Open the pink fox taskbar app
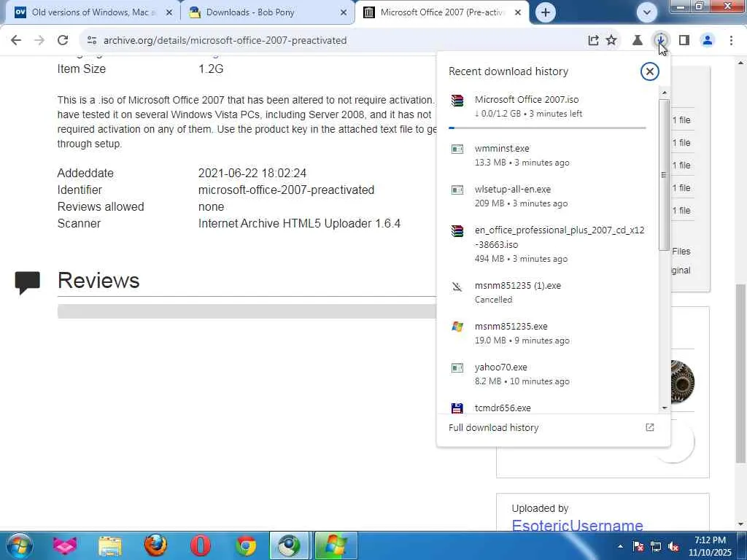The height and width of the screenshot is (560, 747). point(65,545)
